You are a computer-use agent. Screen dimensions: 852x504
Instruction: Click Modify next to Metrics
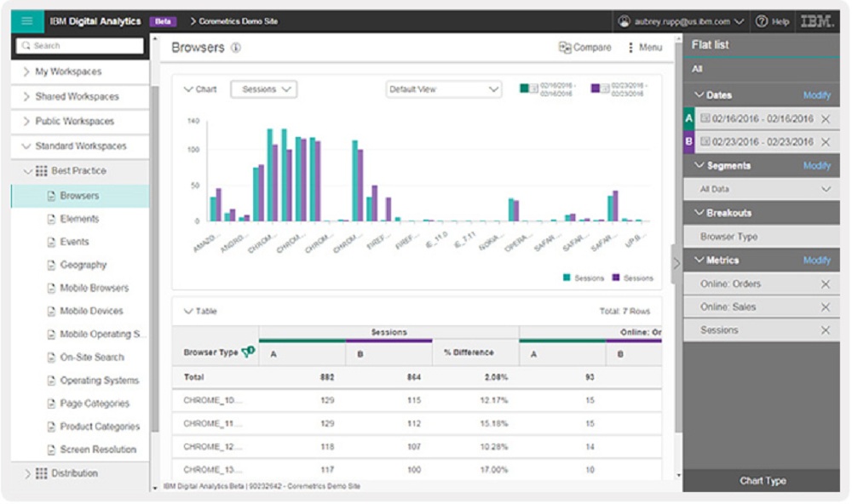(817, 261)
